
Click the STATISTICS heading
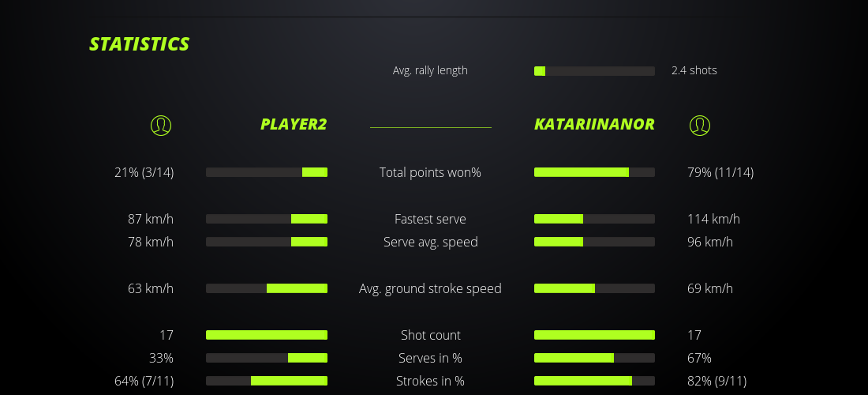pos(140,43)
